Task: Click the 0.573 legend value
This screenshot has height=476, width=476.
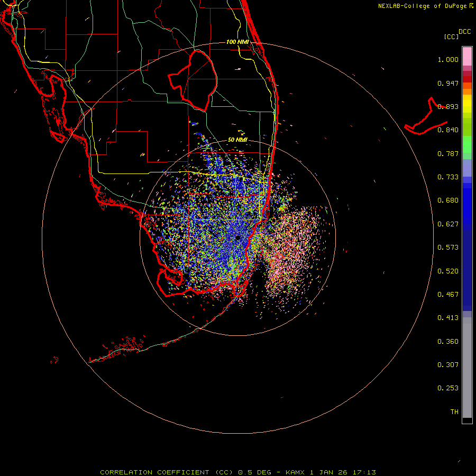Action: [448, 248]
